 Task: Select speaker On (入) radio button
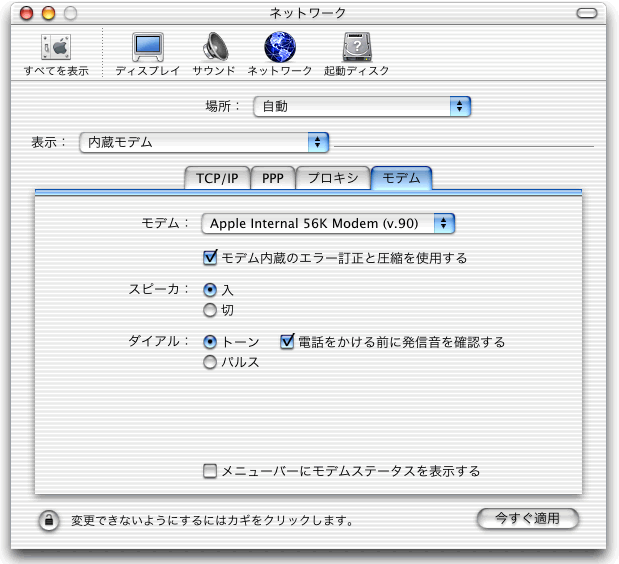(210, 289)
